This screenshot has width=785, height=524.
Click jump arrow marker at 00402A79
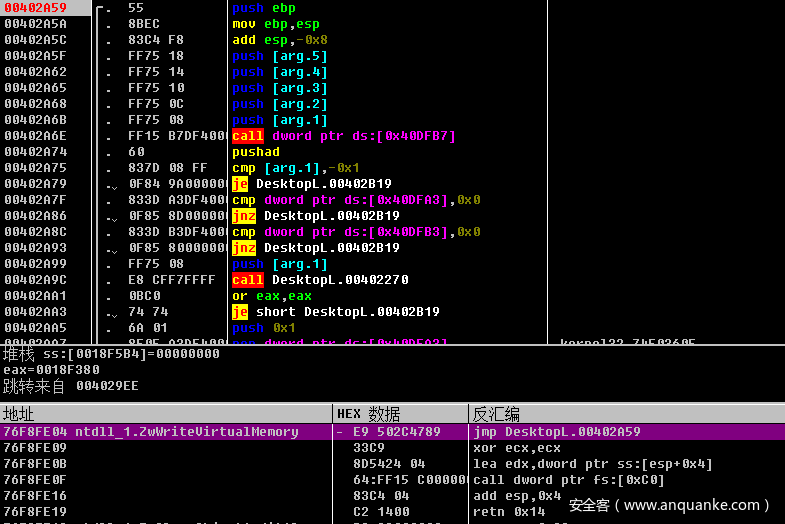[x=113, y=184]
